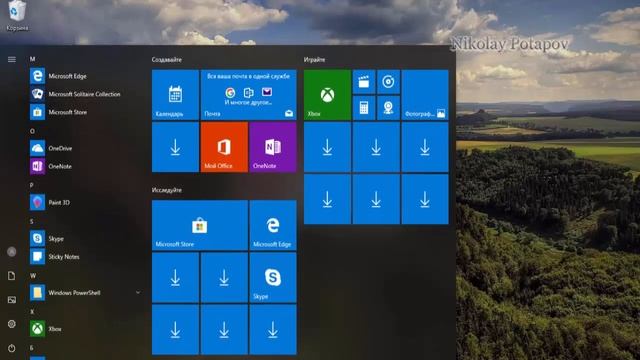Launch Xbox from the app list
This screenshot has height=360, width=640.
[85, 329]
